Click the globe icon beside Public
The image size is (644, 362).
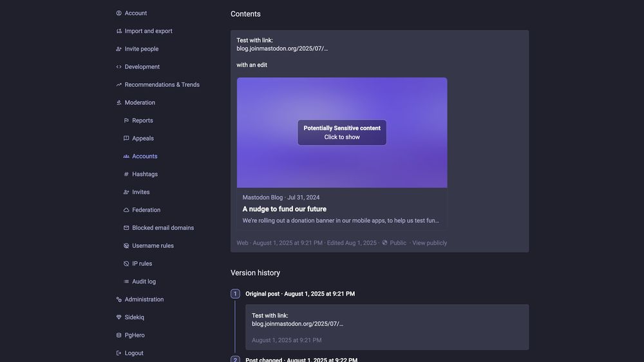[385, 242]
